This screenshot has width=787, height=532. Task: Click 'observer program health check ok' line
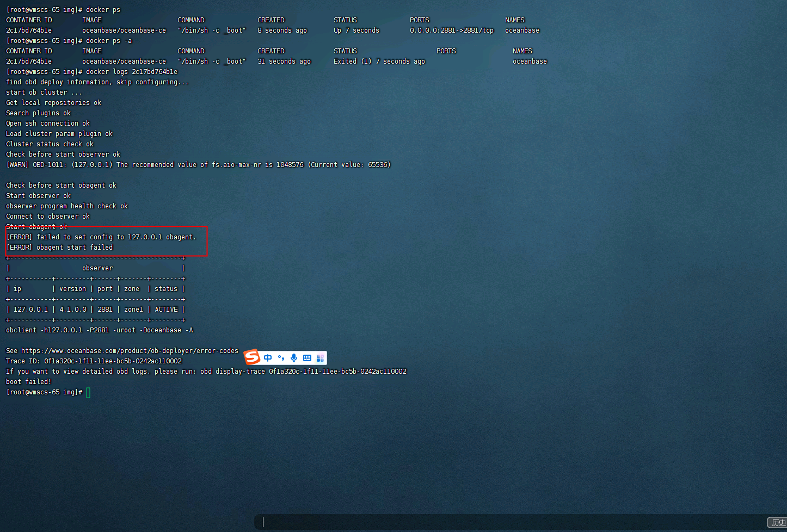(x=67, y=206)
